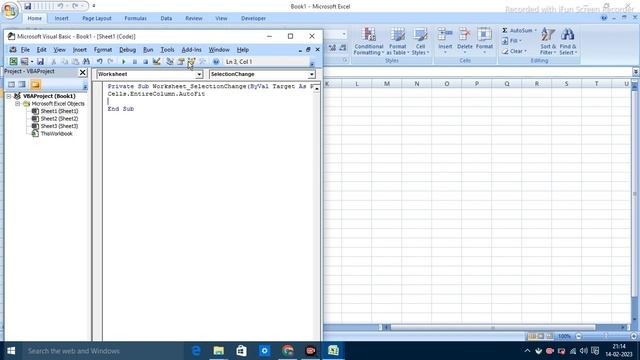
Task: Select column M header in Excel sheet
Action: (x=387, y=84)
